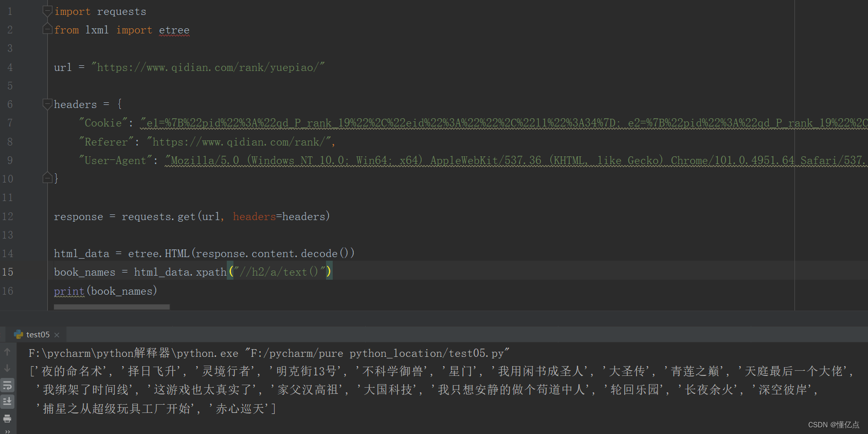This screenshot has height=434, width=868.
Task: Click '夜的命名术' in console output
Action: pyautogui.click(x=72, y=371)
